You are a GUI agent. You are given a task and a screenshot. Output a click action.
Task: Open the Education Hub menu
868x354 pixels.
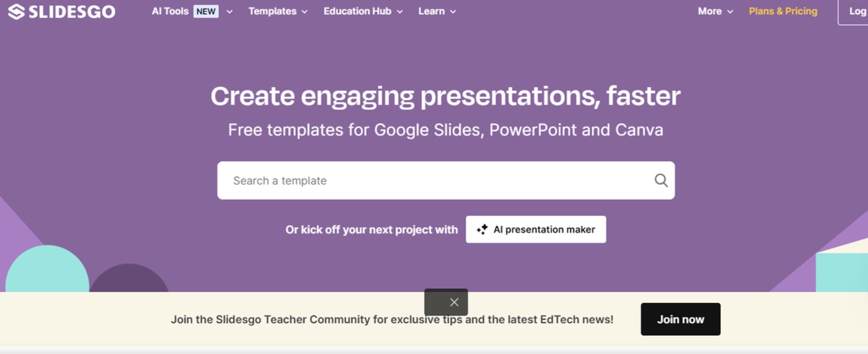(x=357, y=11)
